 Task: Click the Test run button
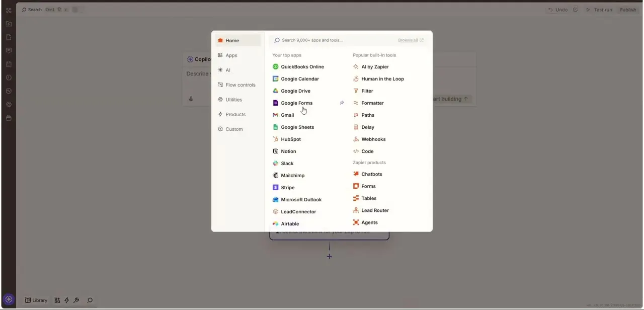pyautogui.click(x=599, y=10)
